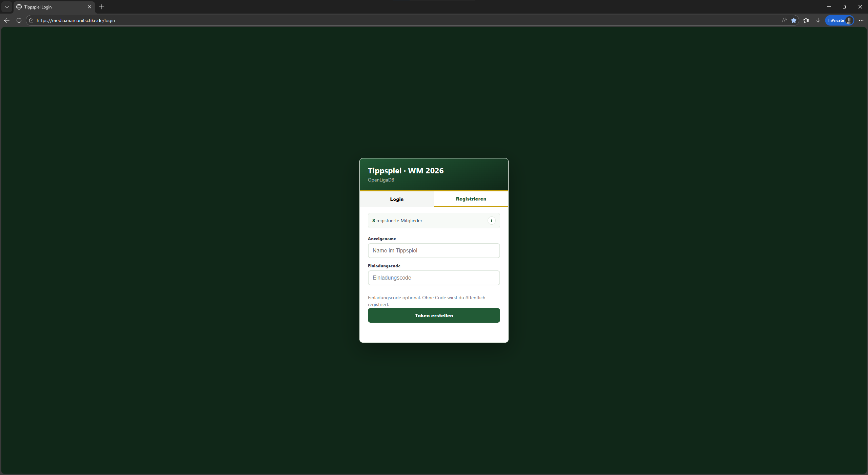Click the Token erstellen button
This screenshot has height=475, width=868.
[434, 316]
